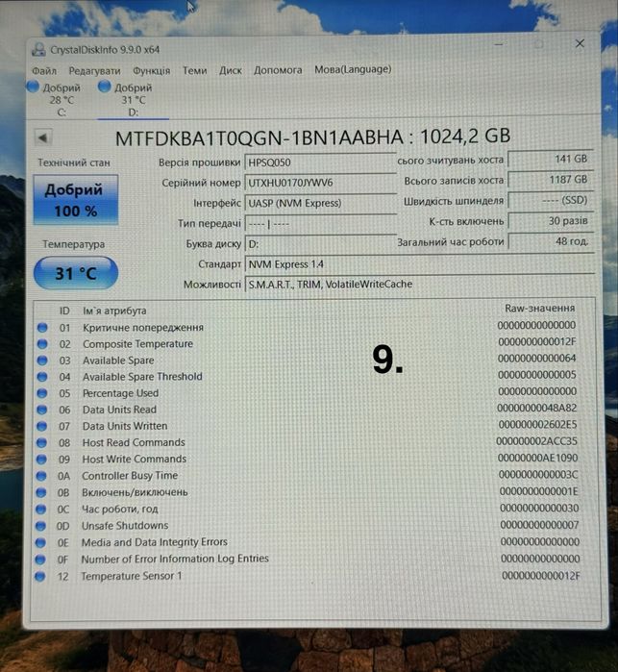Click the status icon of Composite Temperature row

42,344
